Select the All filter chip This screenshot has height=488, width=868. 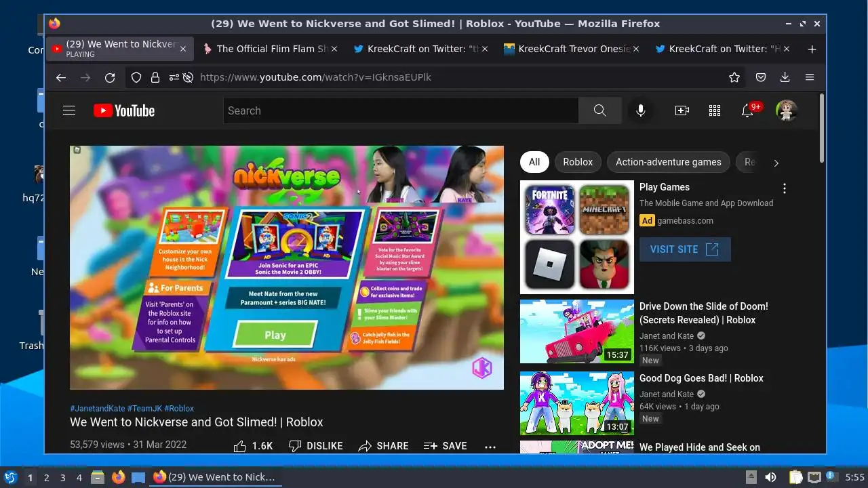534,162
